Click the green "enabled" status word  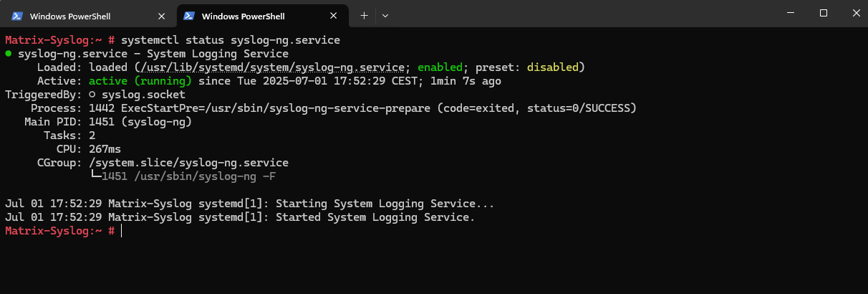point(440,67)
